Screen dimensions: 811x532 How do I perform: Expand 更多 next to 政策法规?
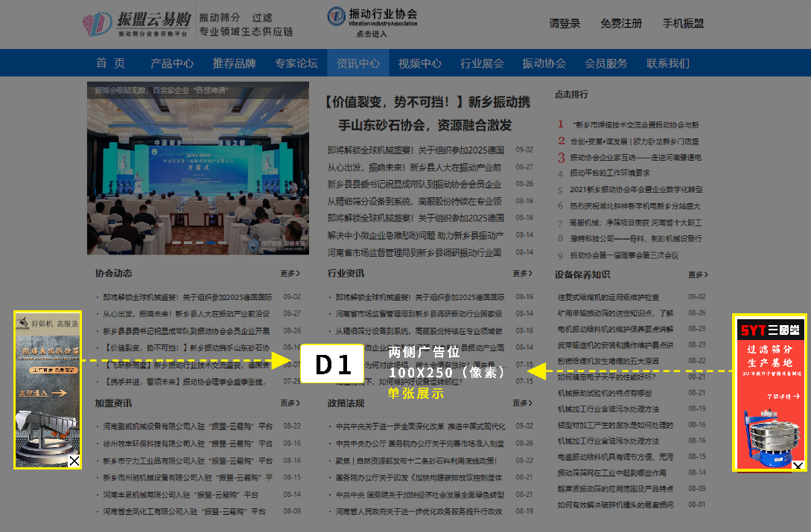point(522,403)
